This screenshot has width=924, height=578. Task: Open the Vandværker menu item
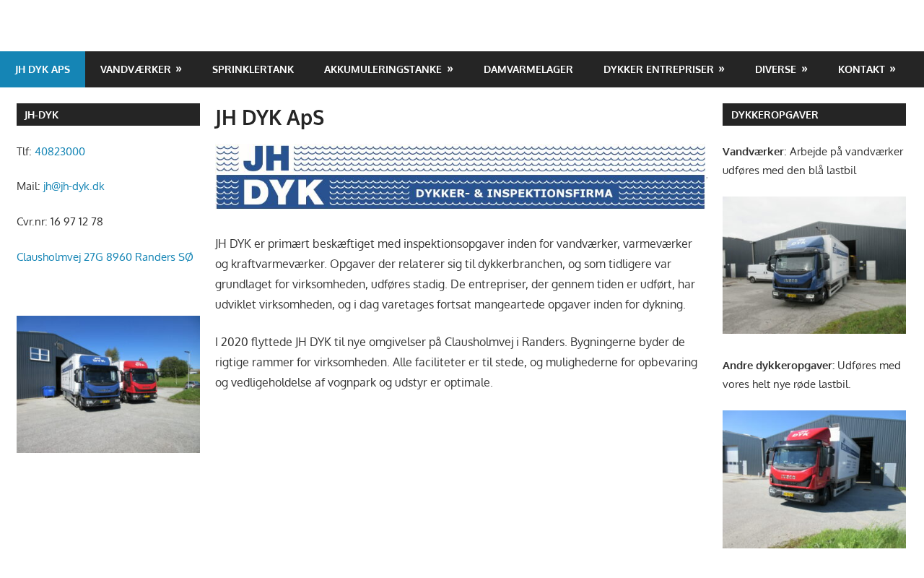pos(135,69)
